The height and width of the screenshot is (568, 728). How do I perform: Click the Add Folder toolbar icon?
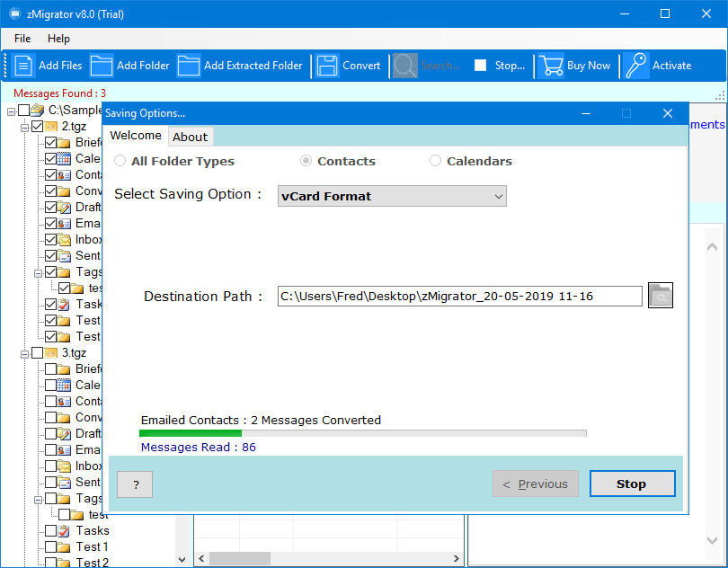coord(102,66)
